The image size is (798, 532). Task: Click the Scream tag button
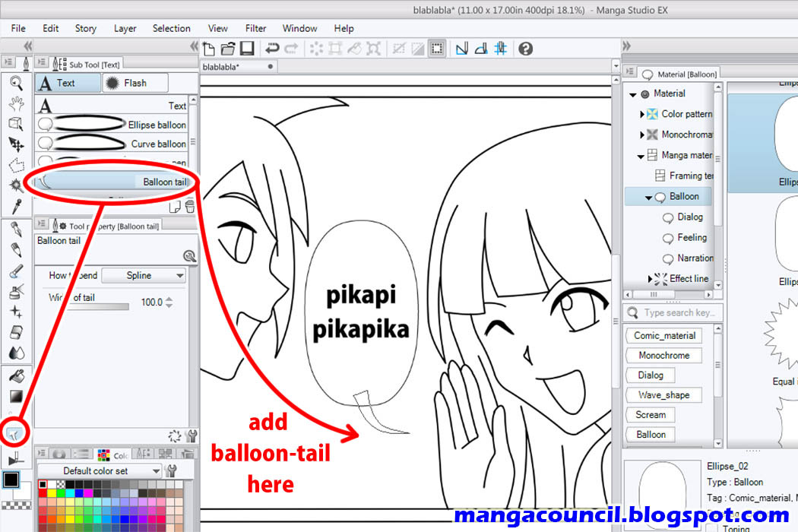651,415
